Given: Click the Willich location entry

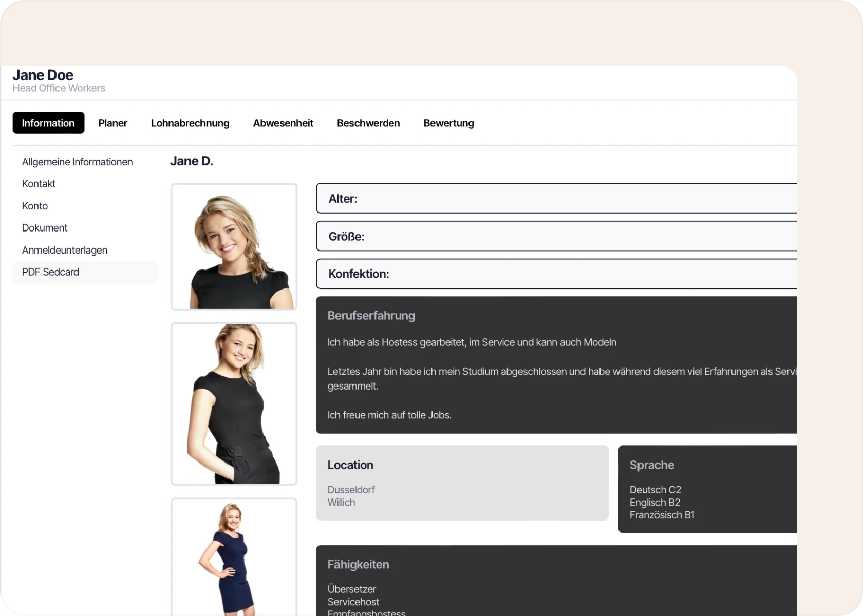Looking at the screenshot, I should click(341, 503).
